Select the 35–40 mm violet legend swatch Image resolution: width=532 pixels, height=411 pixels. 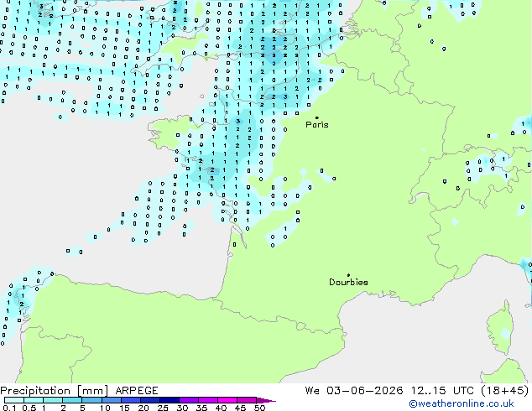click(x=207, y=400)
